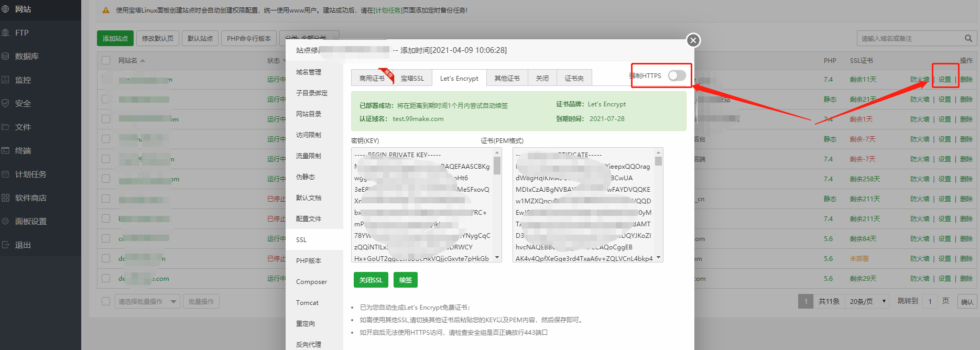Switch to the 商用证书 tab

(372, 78)
